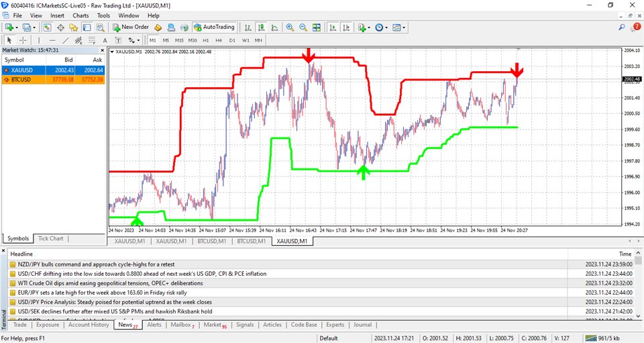The image size is (644, 343).
Task: Toggle the AutoTrading button
Action: tap(214, 27)
